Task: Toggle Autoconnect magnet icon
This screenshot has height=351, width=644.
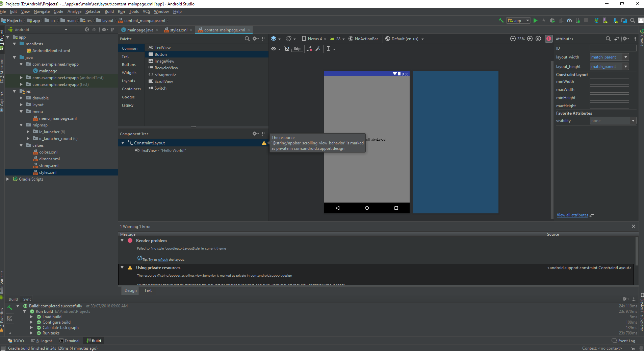Action: click(x=287, y=49)
